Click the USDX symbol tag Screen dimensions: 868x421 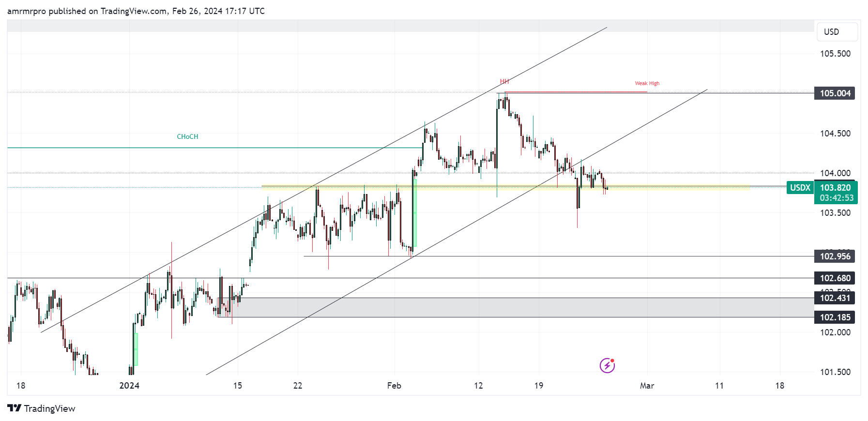tap(800, 188)
